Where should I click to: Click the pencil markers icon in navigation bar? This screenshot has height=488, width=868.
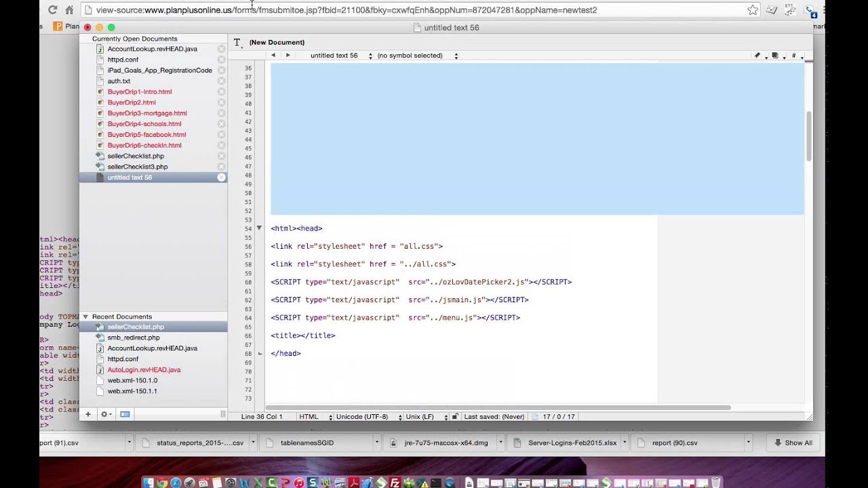click(758, 56)
